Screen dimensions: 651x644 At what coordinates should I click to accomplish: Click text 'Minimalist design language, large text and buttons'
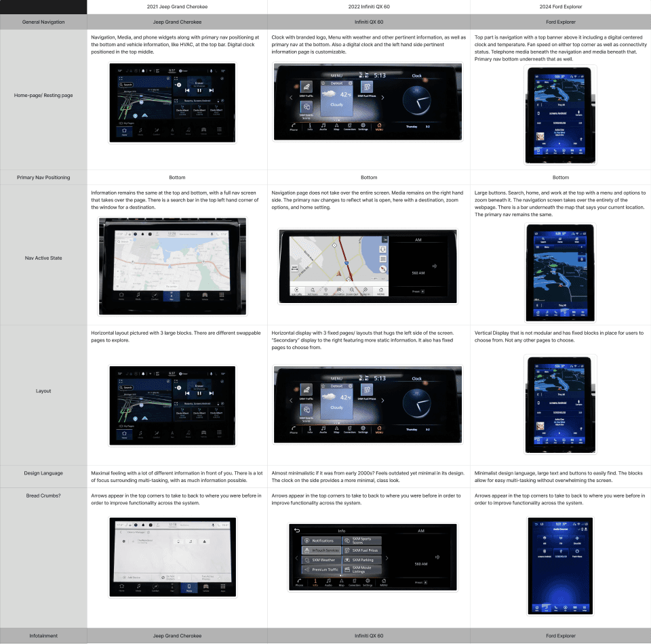pos(530,473)
